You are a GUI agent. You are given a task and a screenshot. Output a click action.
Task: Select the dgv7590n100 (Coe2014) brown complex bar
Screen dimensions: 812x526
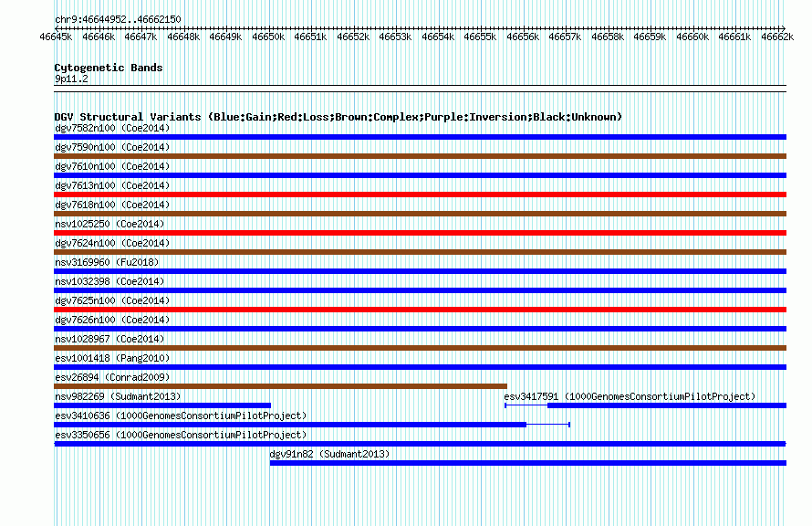[x=420, y=156]
